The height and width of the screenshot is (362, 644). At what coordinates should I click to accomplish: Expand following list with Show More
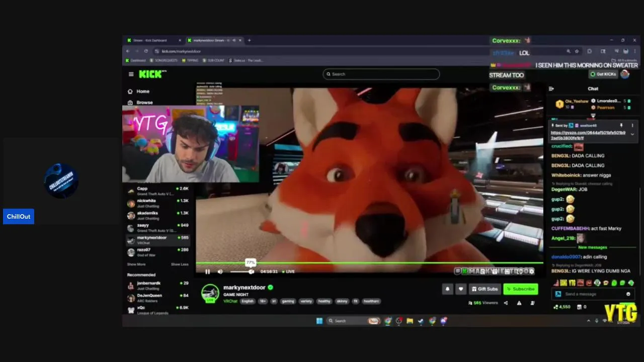[x=136, y=264]
